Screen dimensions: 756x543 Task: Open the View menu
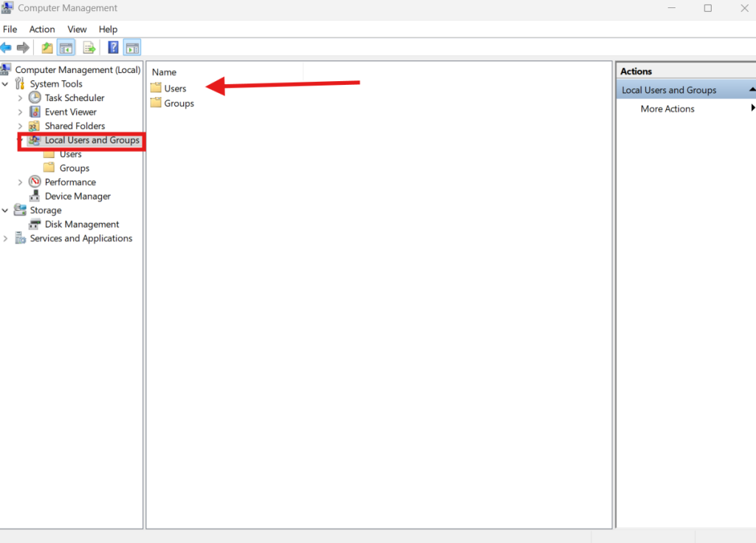click(x=77, y=29)
